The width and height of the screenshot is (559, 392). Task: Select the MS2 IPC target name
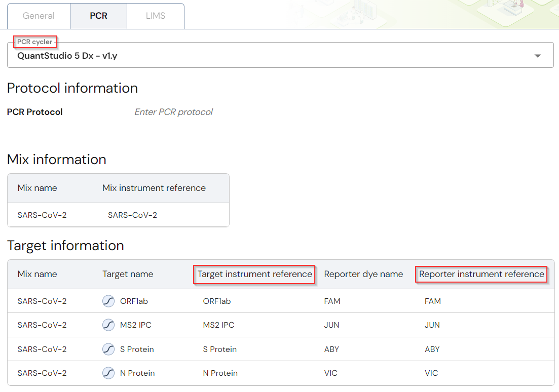pos(136,325)
